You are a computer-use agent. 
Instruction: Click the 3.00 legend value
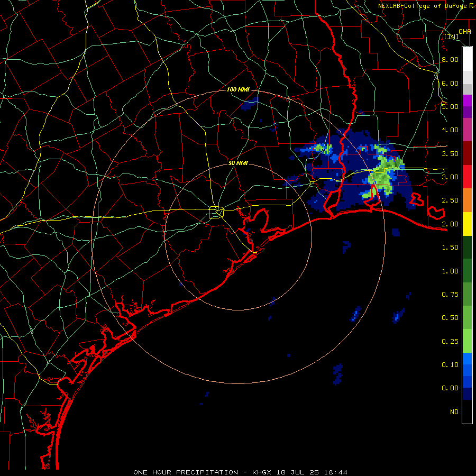[450, 177]
